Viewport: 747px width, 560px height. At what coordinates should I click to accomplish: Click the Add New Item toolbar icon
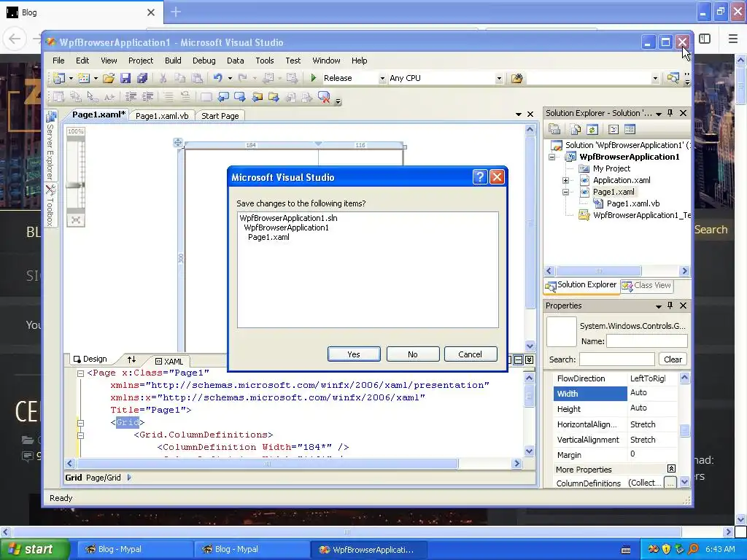pos(84,78)
